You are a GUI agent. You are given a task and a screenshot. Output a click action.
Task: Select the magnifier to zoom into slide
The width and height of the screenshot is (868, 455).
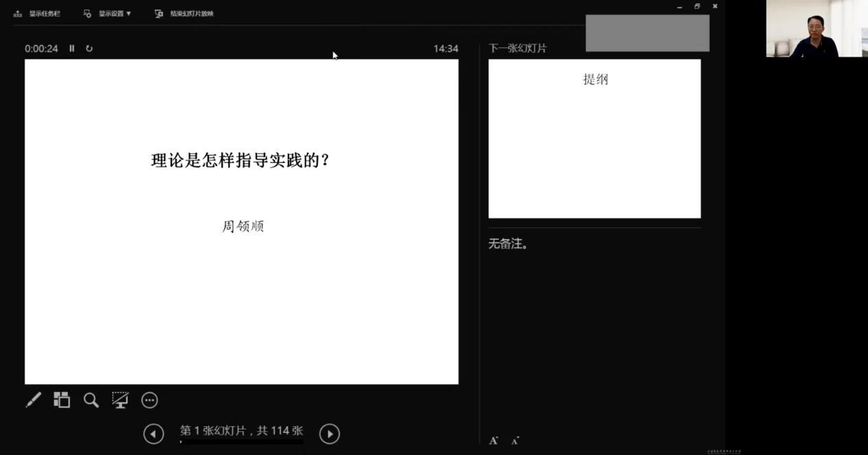tap(91, 399)
